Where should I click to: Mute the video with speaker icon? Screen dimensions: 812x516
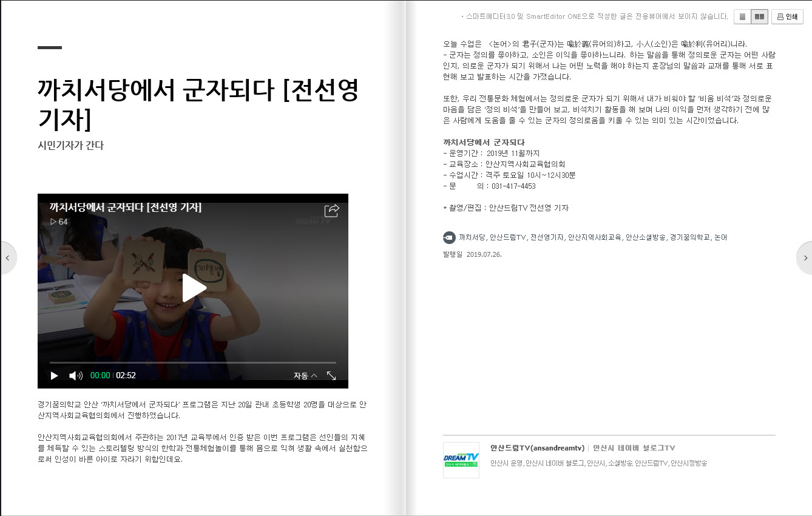point(76,376)
